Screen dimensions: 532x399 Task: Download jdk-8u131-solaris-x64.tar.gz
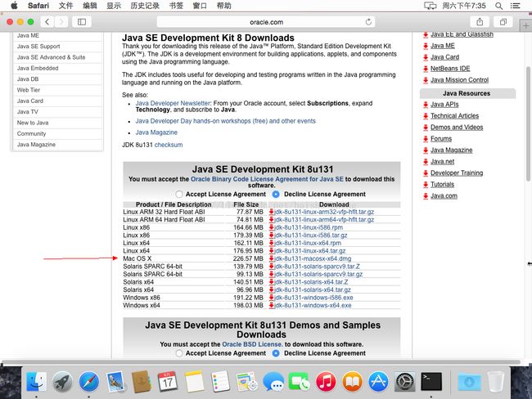(313, 289)
